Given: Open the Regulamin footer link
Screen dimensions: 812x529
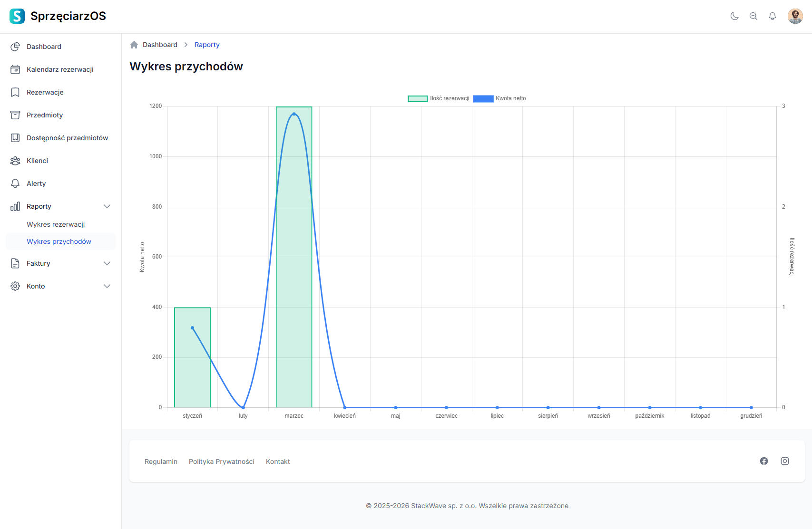Looking at the screenshot, I should [161, 462].
